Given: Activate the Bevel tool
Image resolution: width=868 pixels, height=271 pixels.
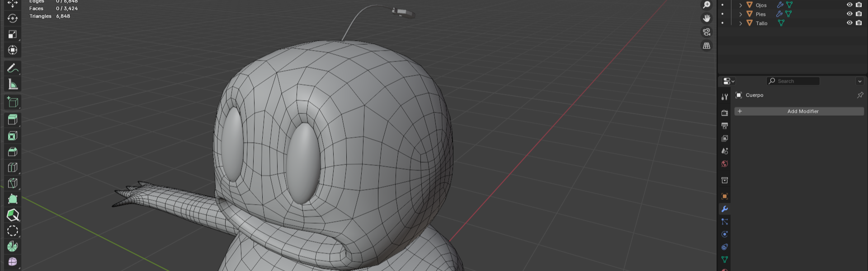Looking at the screenshot, I should (x=13, y=152).
